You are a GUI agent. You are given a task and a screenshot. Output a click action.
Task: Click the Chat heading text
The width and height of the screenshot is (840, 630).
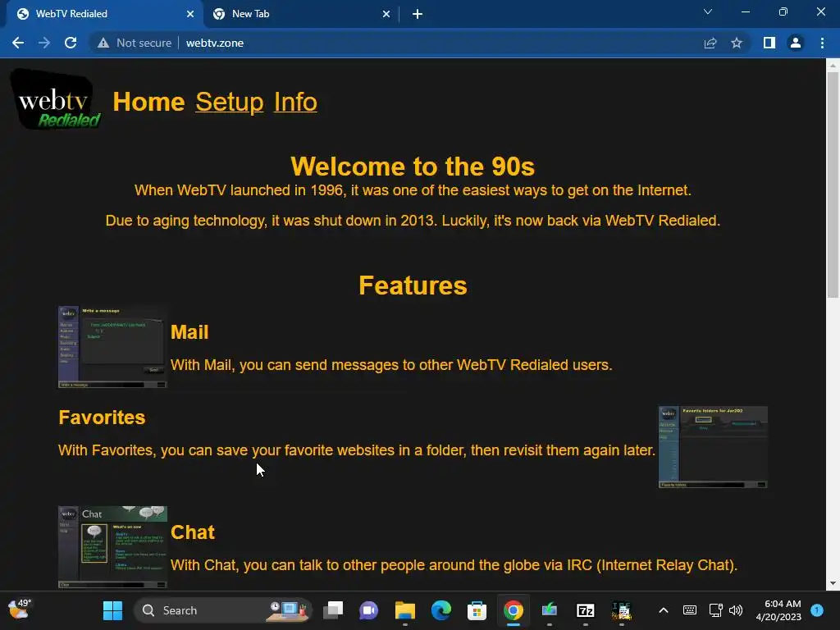pyautogui.click(x=192, y=532)
